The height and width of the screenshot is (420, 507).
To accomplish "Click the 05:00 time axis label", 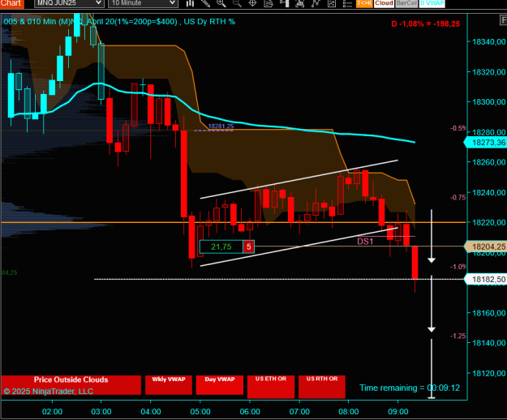I will [200, 412].
